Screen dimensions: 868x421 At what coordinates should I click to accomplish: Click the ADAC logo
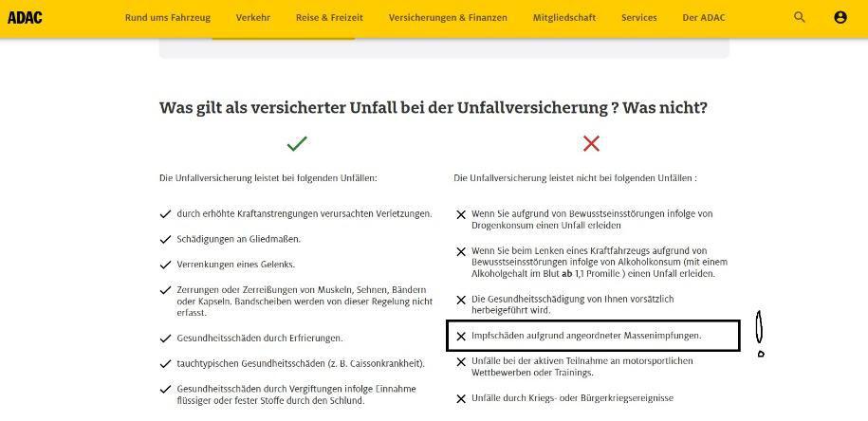[25, 17]
